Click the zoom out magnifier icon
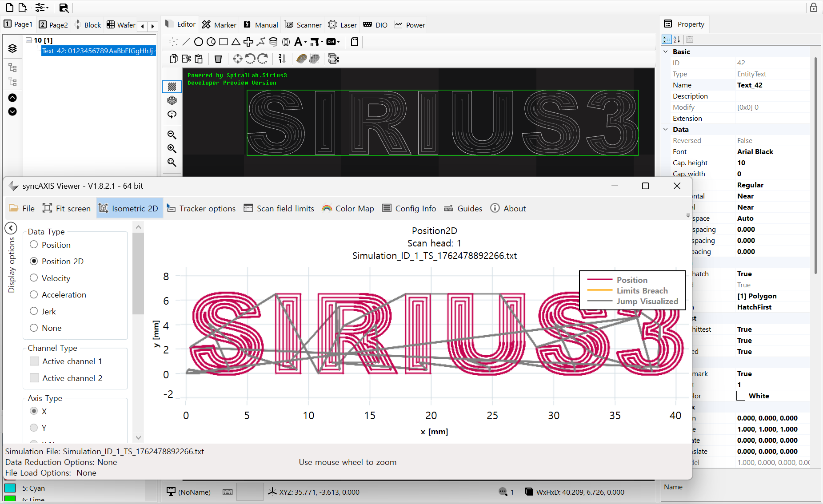This screenshot has height=504, width=823. tap(172, 135)
